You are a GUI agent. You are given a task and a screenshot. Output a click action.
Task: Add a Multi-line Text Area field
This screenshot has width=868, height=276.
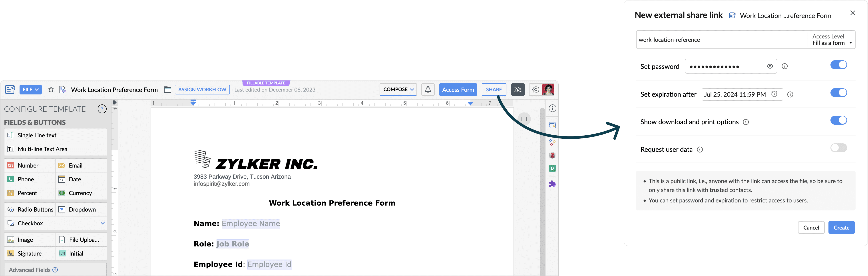click(56, 149)
